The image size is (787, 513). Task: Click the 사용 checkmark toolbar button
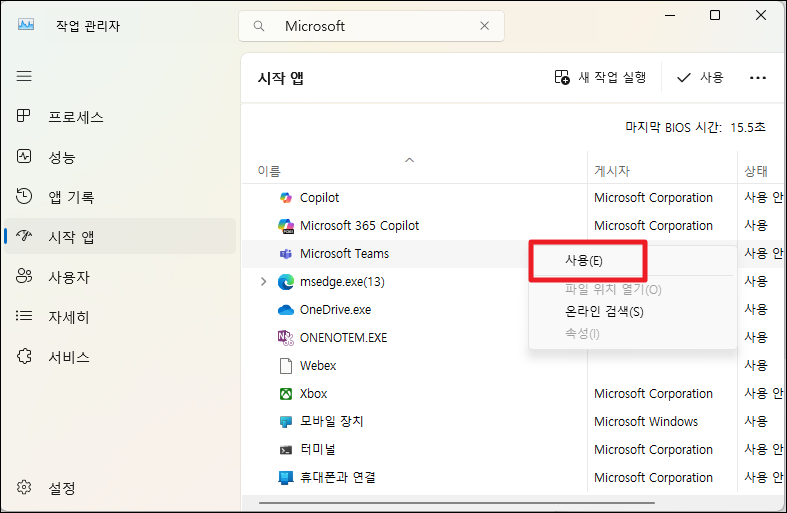pos(700,77)
